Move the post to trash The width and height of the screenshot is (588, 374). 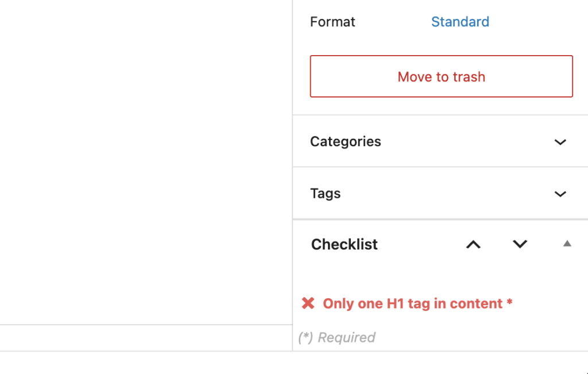pyautogui.click(x=441, y=76)
